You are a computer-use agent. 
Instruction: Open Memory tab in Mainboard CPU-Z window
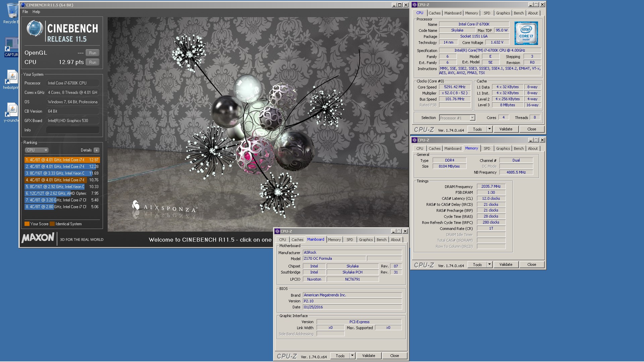click(334, 240)
